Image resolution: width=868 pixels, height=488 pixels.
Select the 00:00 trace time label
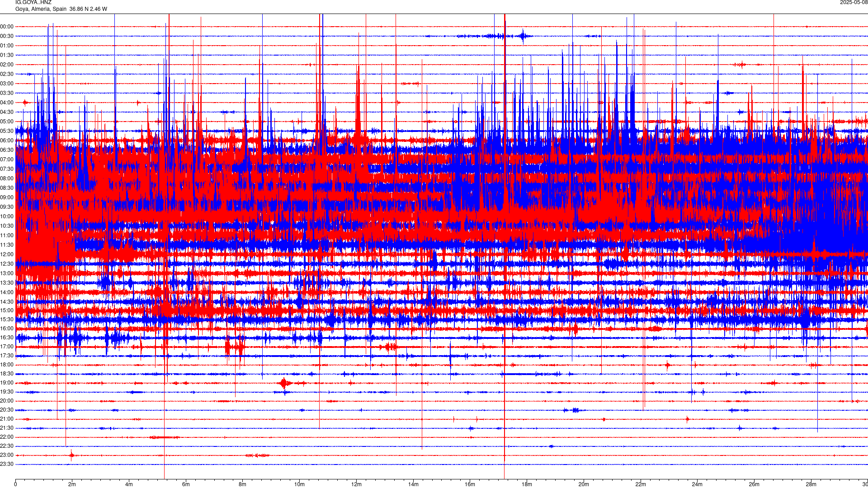[x=7, y=27]
